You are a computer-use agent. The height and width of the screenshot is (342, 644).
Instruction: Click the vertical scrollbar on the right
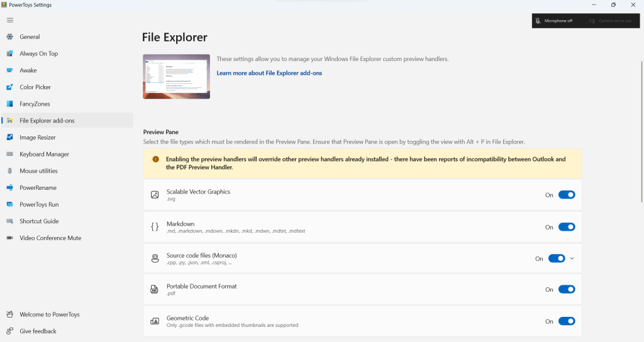pos(641,131)
